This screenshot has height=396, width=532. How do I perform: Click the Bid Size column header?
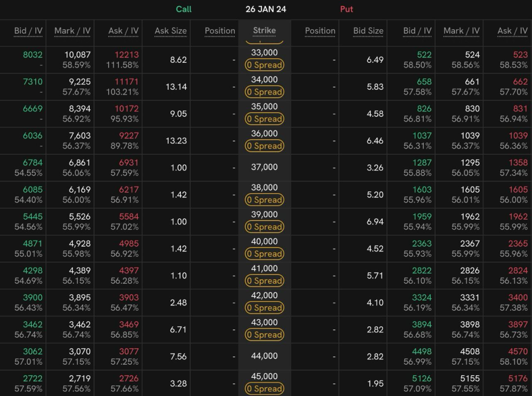coord(368,31)
